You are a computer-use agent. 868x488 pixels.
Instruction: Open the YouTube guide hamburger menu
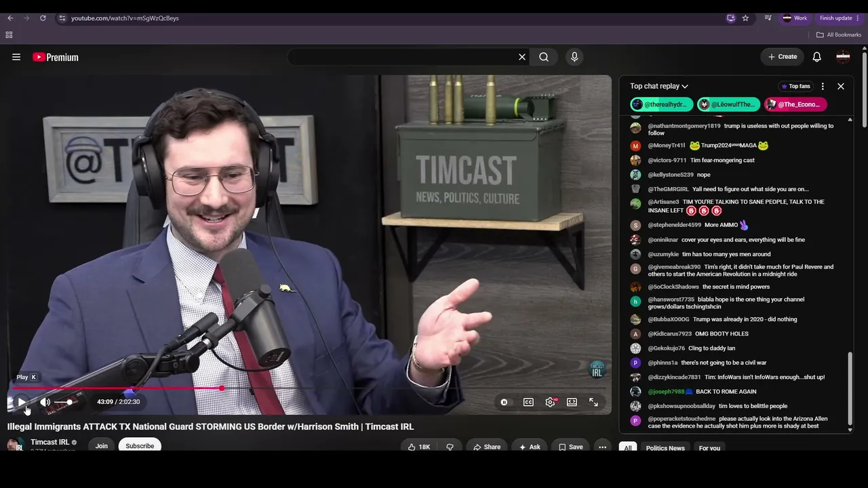point(16,57)
